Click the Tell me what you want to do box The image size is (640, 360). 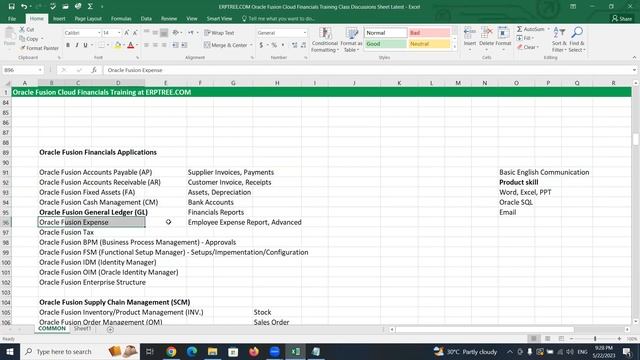click(278, 19)
